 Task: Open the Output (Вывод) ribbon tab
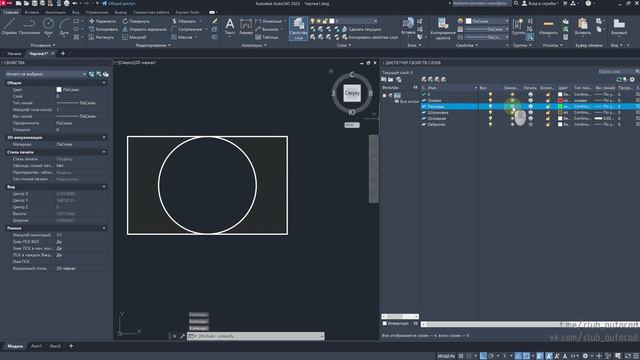point(120,12)
